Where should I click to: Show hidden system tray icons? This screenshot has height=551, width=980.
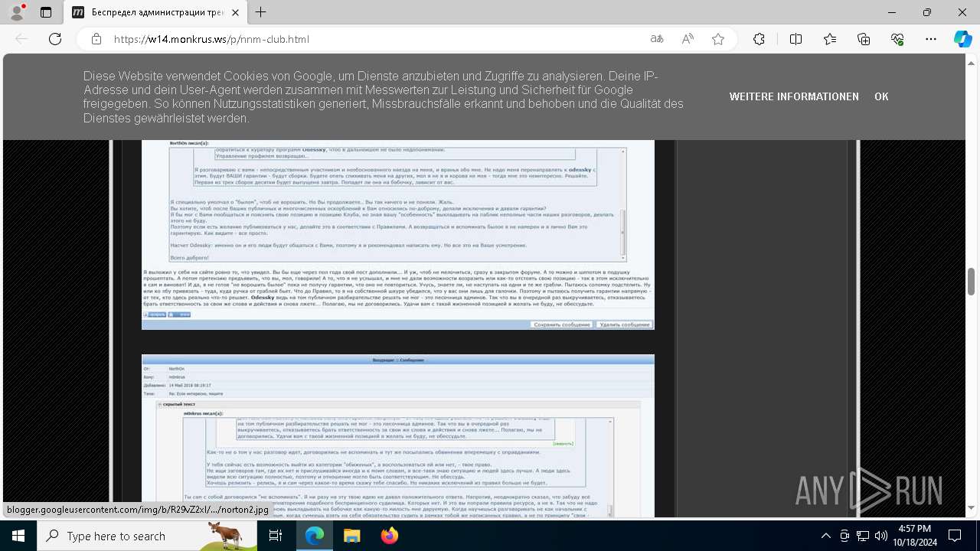pos(825,536)
